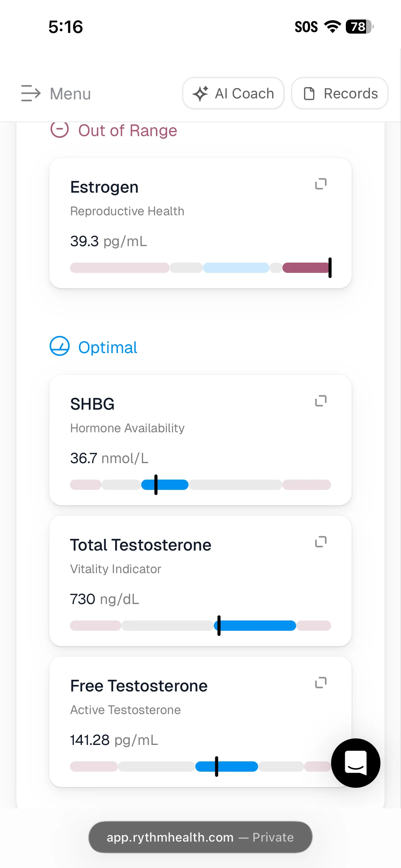Expand the Total Testosterone card icon
Screen dimensions: 401x868
pyautogui.click(x=321, y=542)
